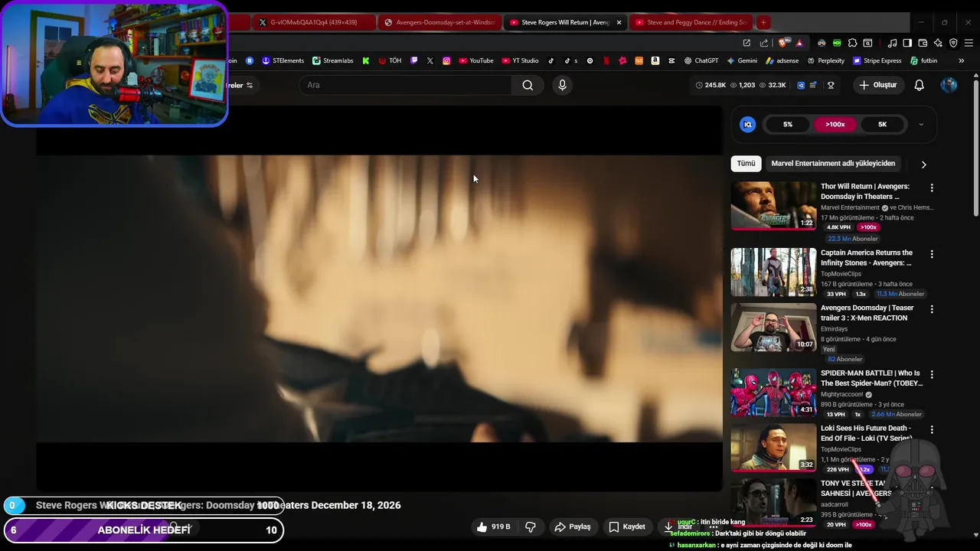
Task: Open a new browser tab with plus
Action: click(763, 22)
